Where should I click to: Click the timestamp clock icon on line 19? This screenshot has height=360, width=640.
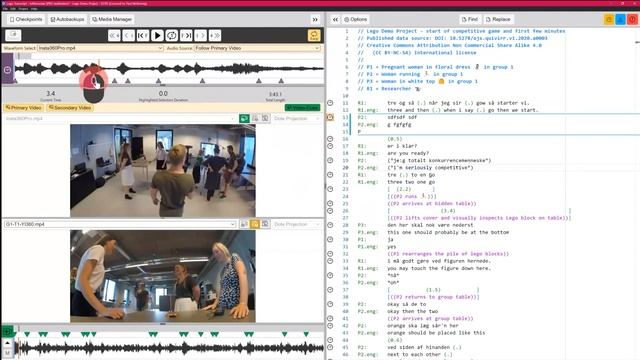(330, 160)
